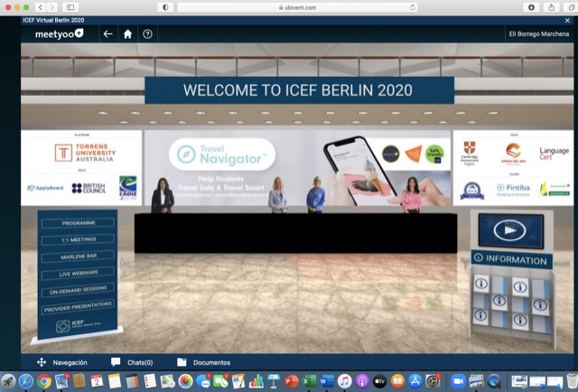This screenshot has width=578, height=392.
Task: Open the PROGRAMME board entry
Action: (79, 223)
